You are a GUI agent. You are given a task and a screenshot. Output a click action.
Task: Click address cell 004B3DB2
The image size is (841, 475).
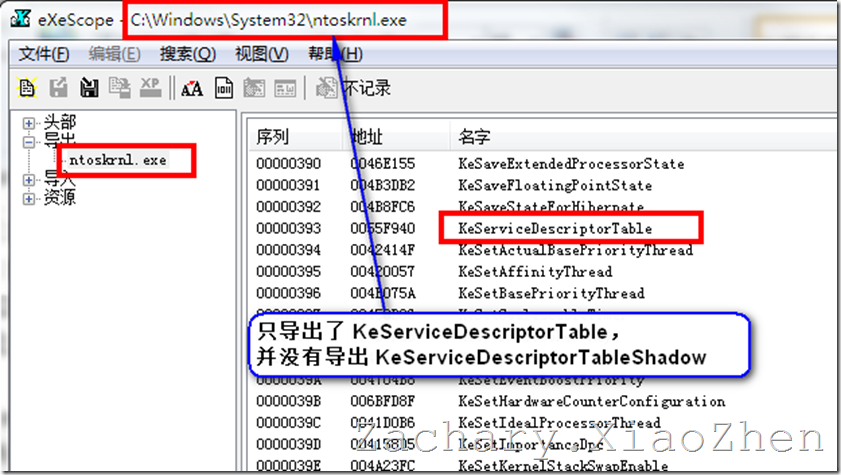tap(382, 185)
